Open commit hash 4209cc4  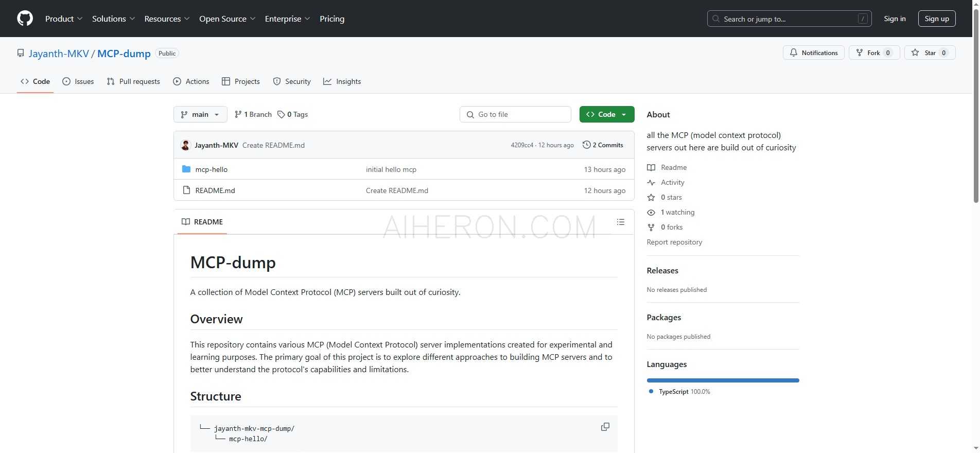[x=522, y=145]
